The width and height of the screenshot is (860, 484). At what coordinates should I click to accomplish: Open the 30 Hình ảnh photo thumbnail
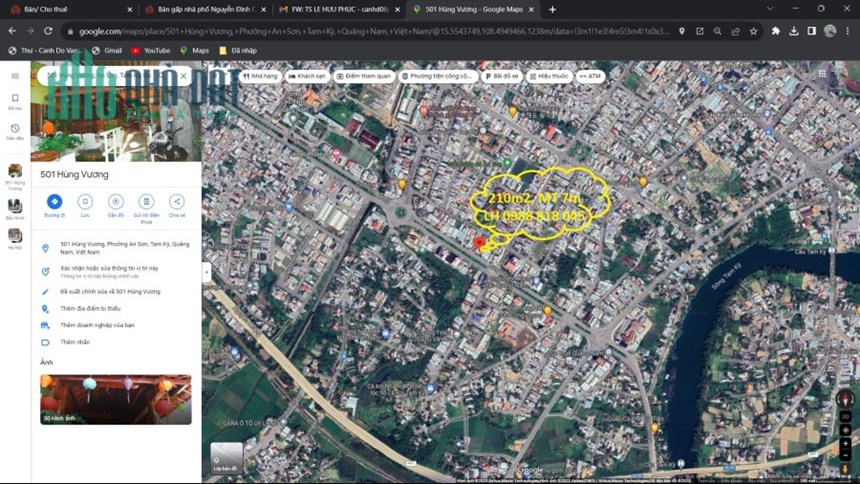pyautogui.click(x=116, y=399)
